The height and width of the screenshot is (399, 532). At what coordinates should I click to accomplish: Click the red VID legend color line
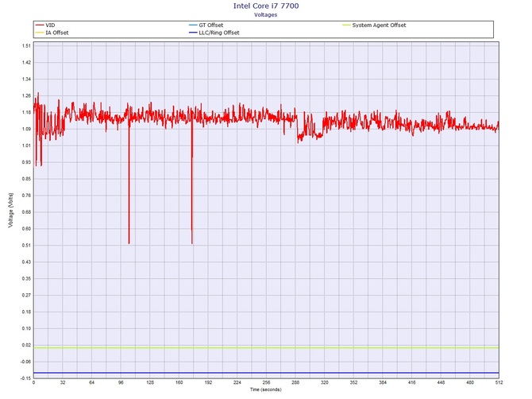[40, 25]
